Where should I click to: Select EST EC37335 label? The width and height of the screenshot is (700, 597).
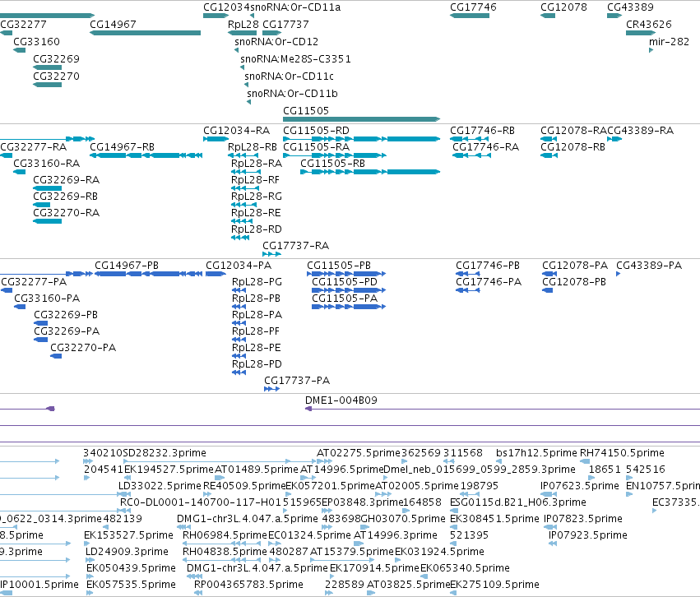(x=676, y=502)
